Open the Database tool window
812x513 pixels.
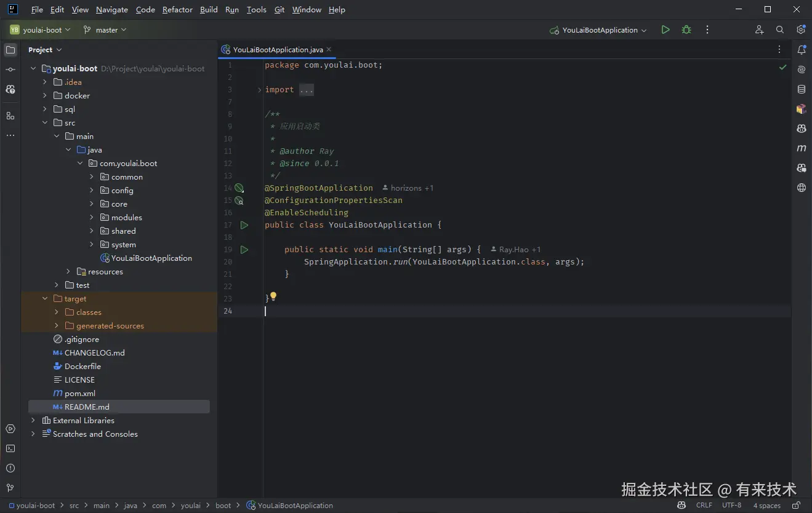(x=801, y=89)
